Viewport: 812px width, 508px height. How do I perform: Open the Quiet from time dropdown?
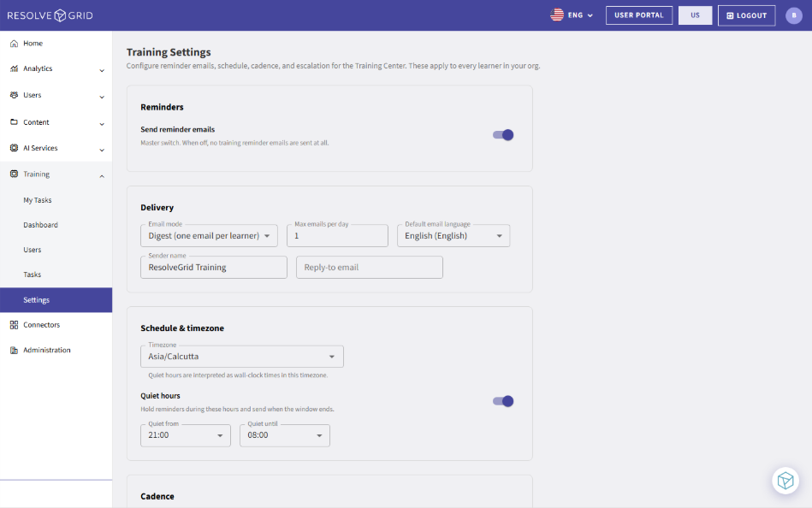tap(186, 435)
